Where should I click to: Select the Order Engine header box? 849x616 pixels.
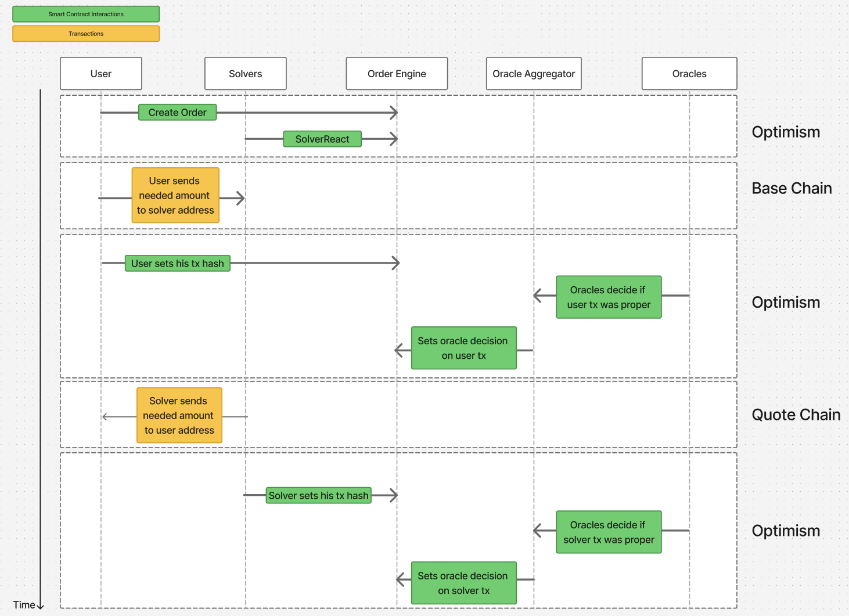pos(397,74)
